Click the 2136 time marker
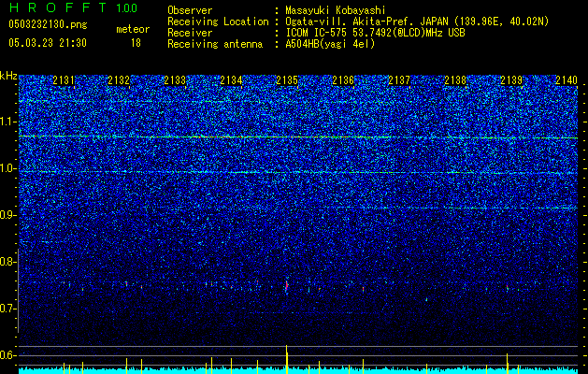 click(343, 80)
